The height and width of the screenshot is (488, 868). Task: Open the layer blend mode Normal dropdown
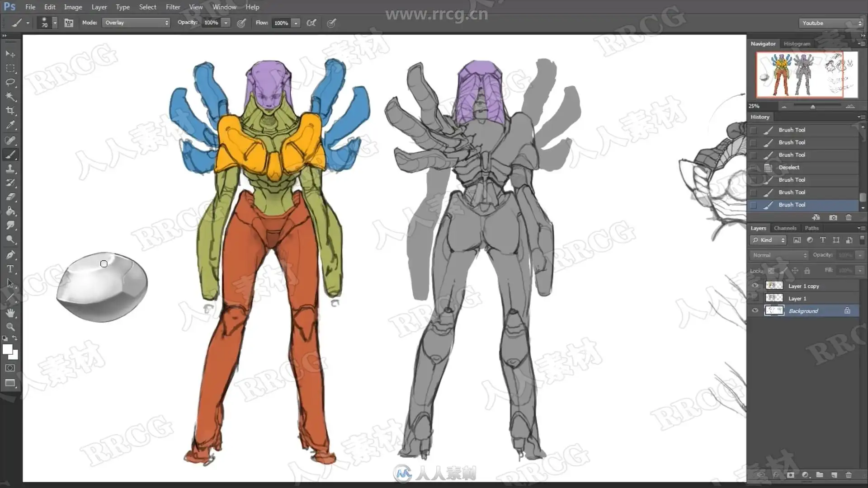point(779,255)
